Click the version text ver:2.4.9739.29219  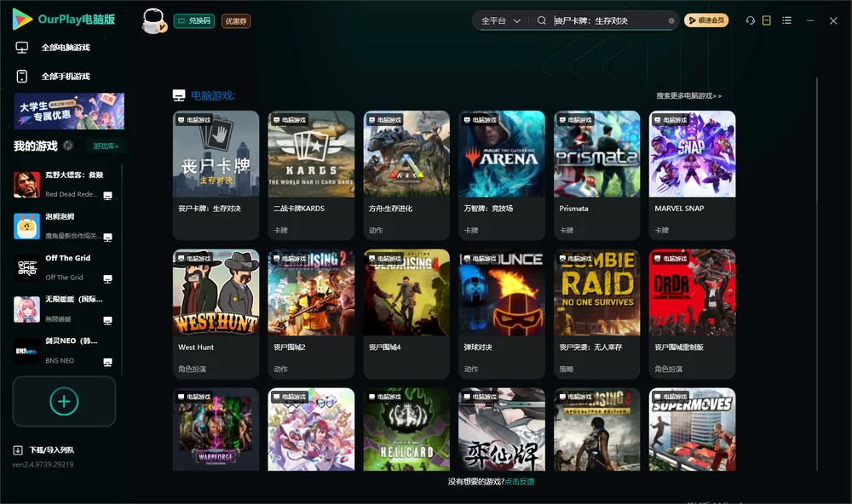point(43,464)
